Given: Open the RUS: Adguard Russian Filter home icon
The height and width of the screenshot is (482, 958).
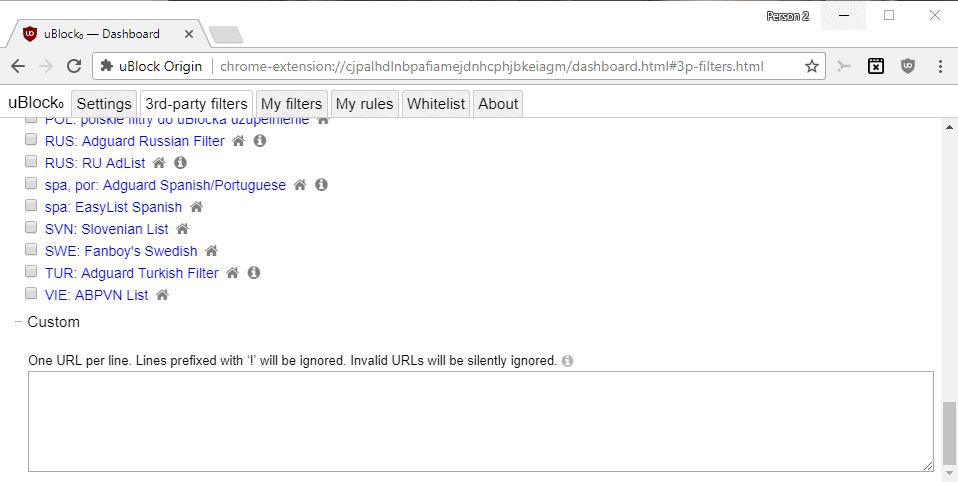Looking at the screenshot, I should [x=238, y=141].
